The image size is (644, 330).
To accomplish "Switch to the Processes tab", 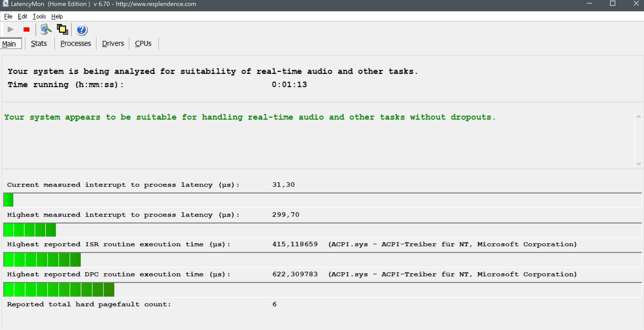I will [x=75, y=44].
